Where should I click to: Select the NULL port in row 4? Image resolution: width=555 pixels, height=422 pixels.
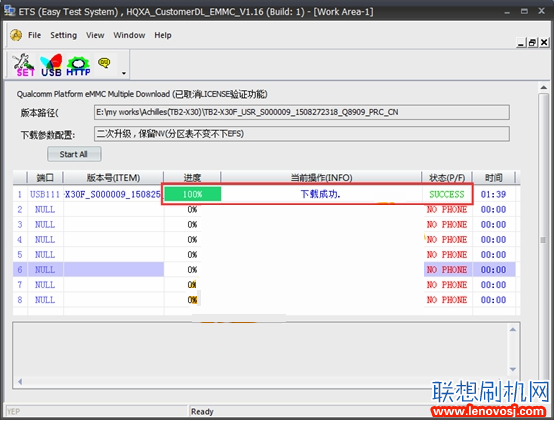[45, 239]
